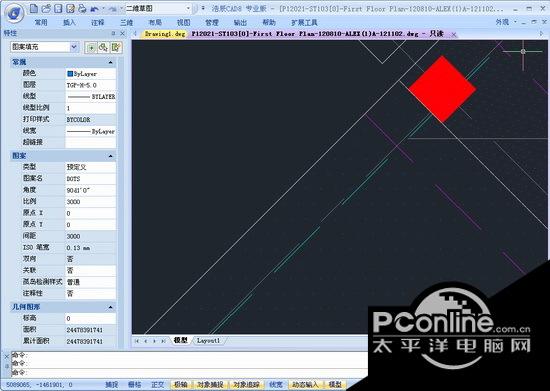Open the Undo history dropdown arrow

pyautogui.click(x=103, y=8)
